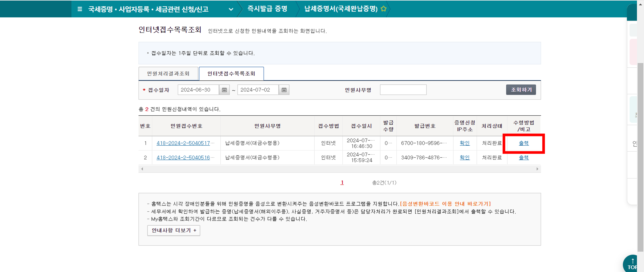Open the start date calendar picker
Image resolution: width=644 pixels, height=272 pixels.
pos(224,90)
